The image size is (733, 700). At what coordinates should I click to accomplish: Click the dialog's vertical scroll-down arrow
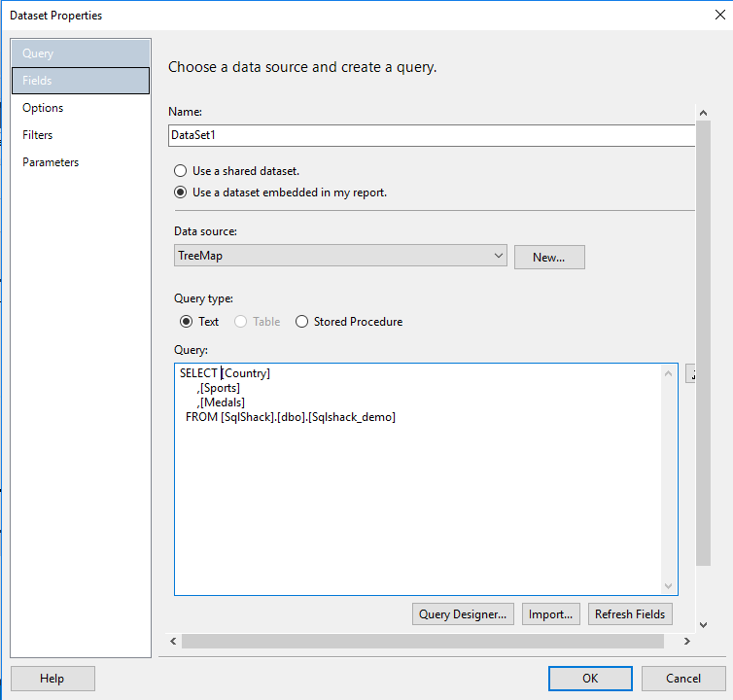pos(704,622)
